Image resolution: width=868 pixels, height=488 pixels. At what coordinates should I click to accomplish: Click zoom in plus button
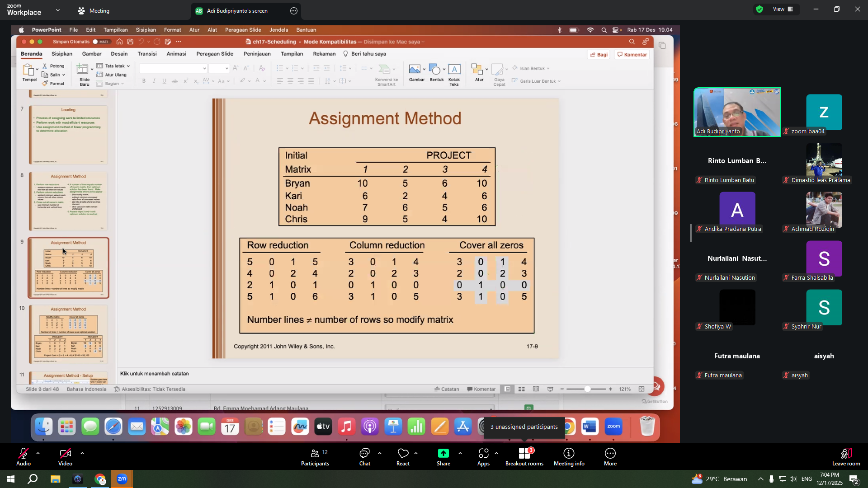point(610,389)
